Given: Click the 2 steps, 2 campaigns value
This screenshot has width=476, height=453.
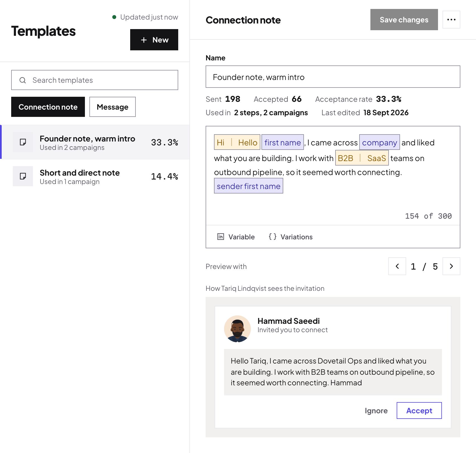Looking at the screenshot, I should 271,112.
